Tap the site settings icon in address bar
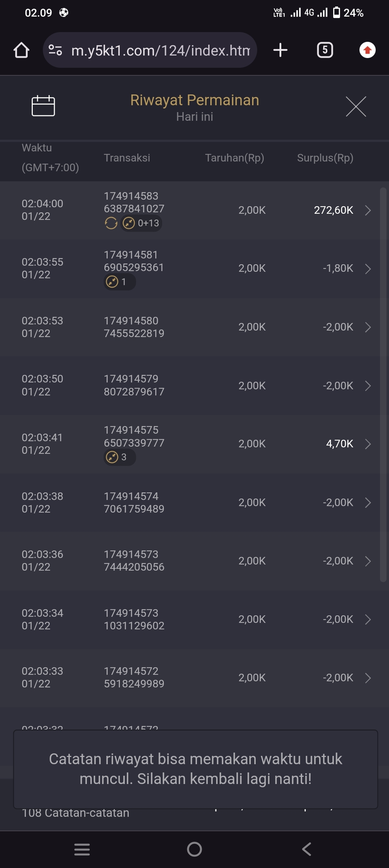Image resolution: width=389 pixels, height=868 pixels. (x=55, y=50)
